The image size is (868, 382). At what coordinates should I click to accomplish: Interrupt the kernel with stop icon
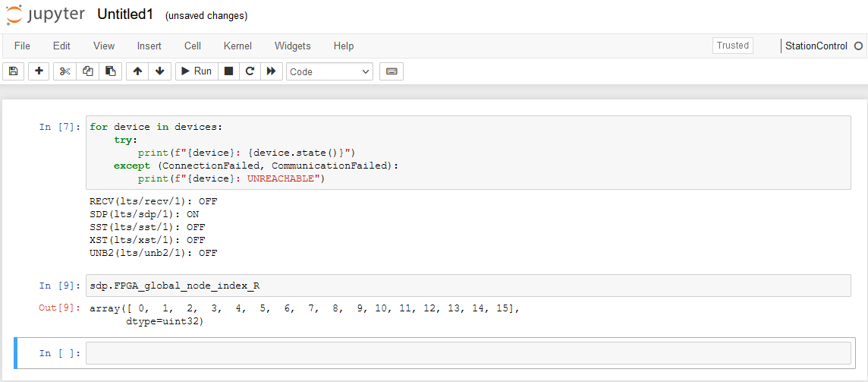[228, 71]
